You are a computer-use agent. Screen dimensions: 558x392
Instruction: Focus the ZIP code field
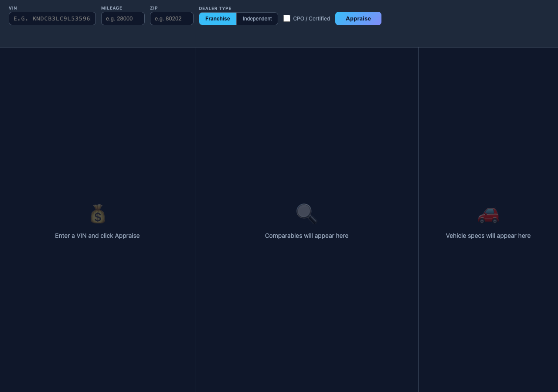[x=171, y=18]
